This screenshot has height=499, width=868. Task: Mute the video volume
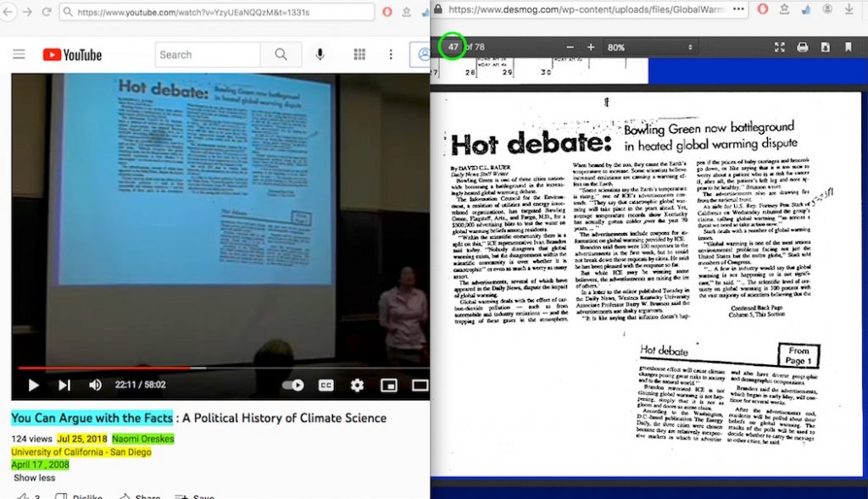pyautogui.click(x=95, y=385)
